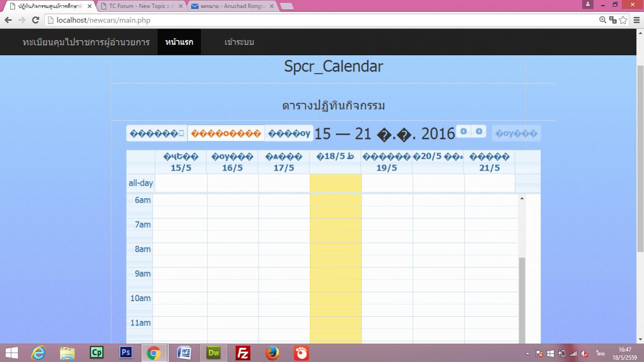Open Microsoft Word from the taskbar
The width and height of the screenshot is (644, 362).
[184, 353]
